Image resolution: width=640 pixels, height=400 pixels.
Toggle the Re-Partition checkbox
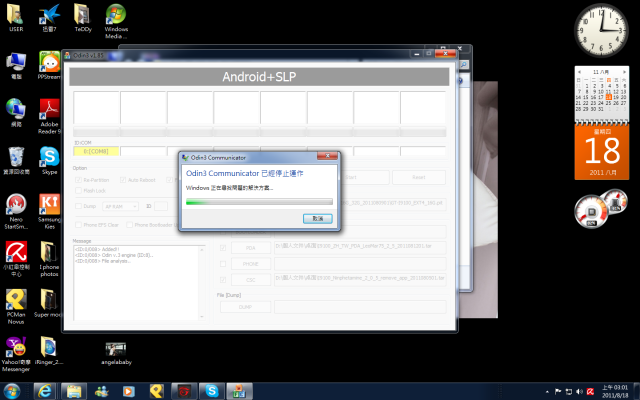point(78,180)
